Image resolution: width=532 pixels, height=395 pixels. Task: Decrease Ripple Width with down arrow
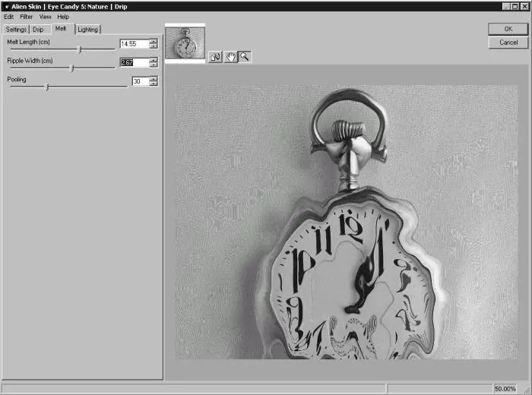click(x=154, y=65)
